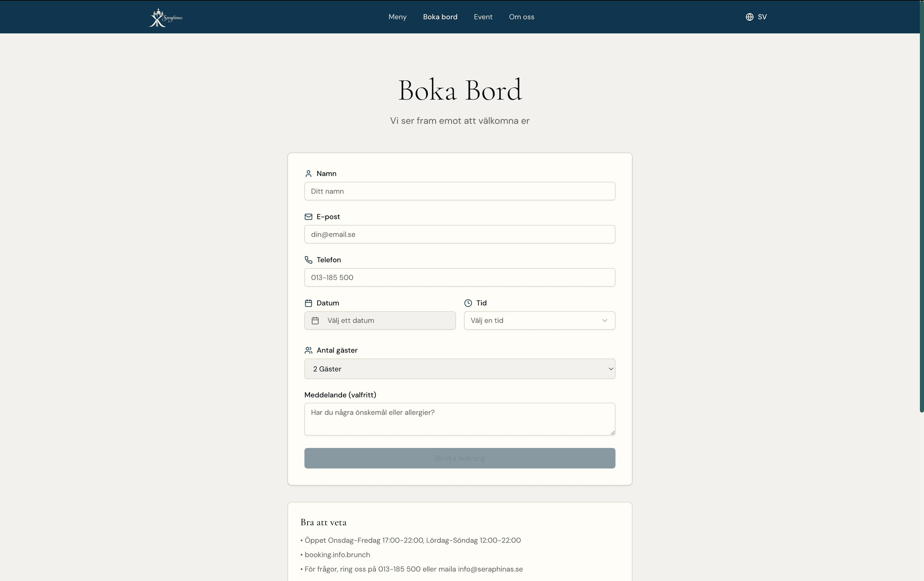Open the Meny navigation item

[397, 17]
